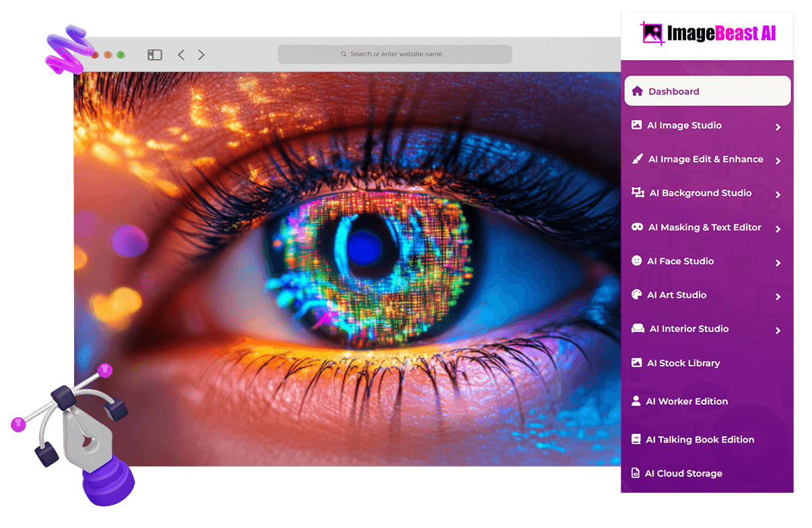
Task: Toggle the browser sidebar panel button
Action: [x=155, y=55]
